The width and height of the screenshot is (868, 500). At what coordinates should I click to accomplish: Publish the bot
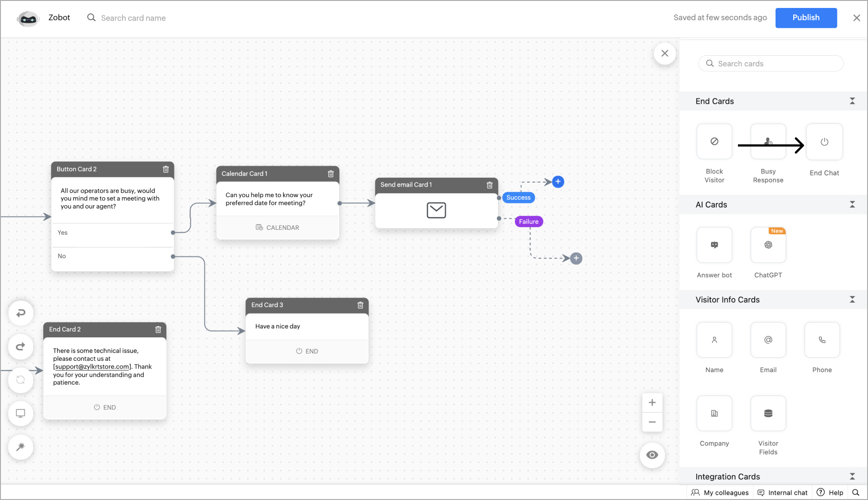coord(806,18)
